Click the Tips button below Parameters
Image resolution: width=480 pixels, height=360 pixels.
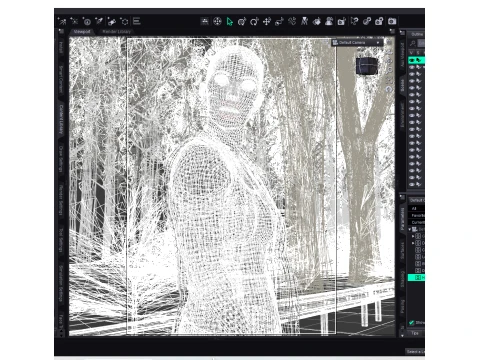coord(415,333)
